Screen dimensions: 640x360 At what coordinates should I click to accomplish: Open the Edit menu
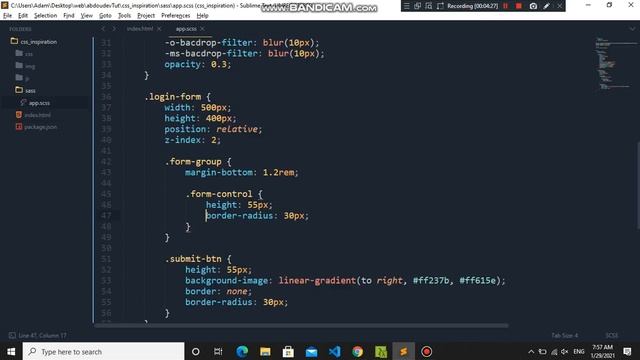tap(23, 16)
